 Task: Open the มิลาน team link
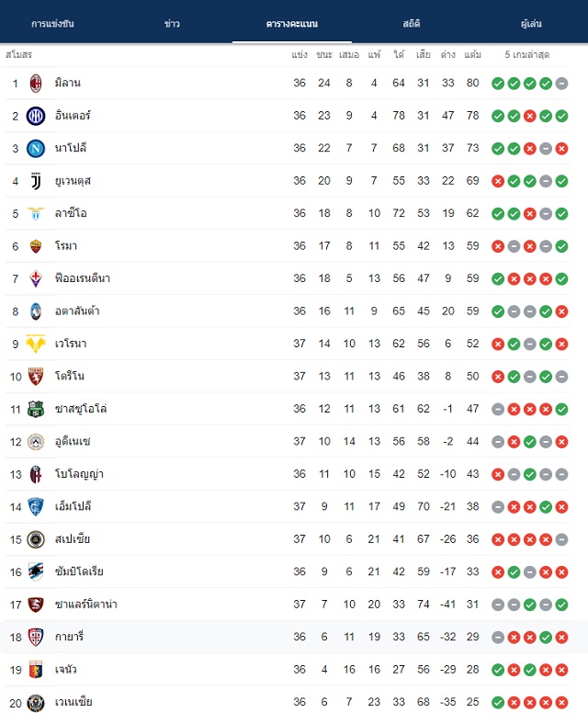coord(68,83)
